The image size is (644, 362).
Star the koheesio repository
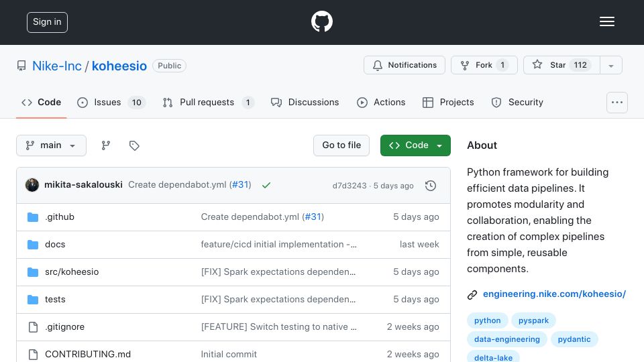pyautogui.click(x=561, y=65)
